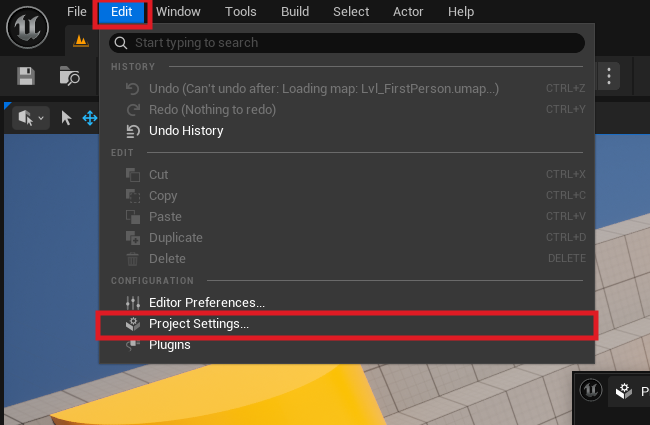Image resolution: width=650 pixels, height=425 pixels.
Task: Open the Browse content folder icon
Action: pos(69,76)
